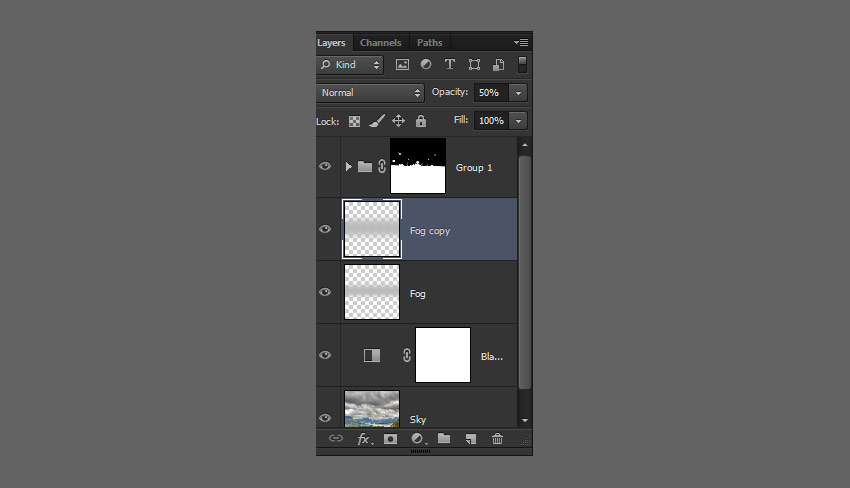Image resolution: width=850 pixels, height=488 pixels.
Task: Lock transparent pixels icon
Action: click(355, 121)
